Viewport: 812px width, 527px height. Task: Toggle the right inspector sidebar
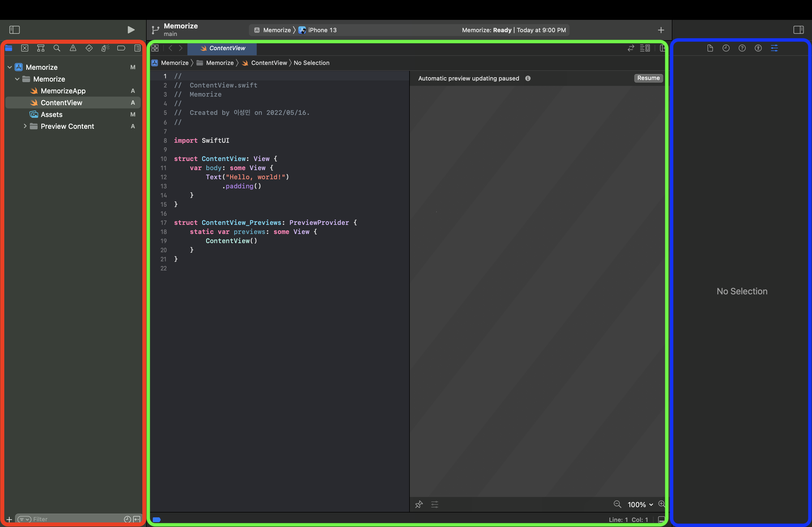tap(798, 30)
